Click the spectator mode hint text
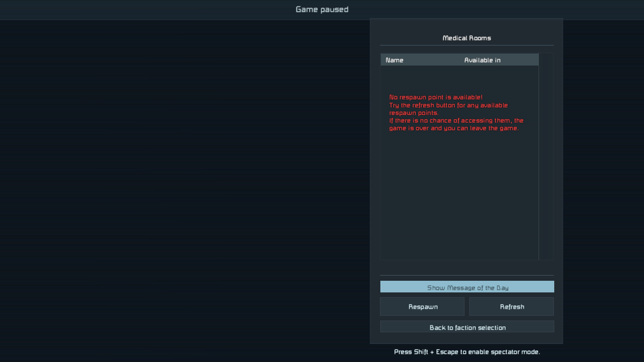Screen dimensions: 644x362 coord(467,352)
